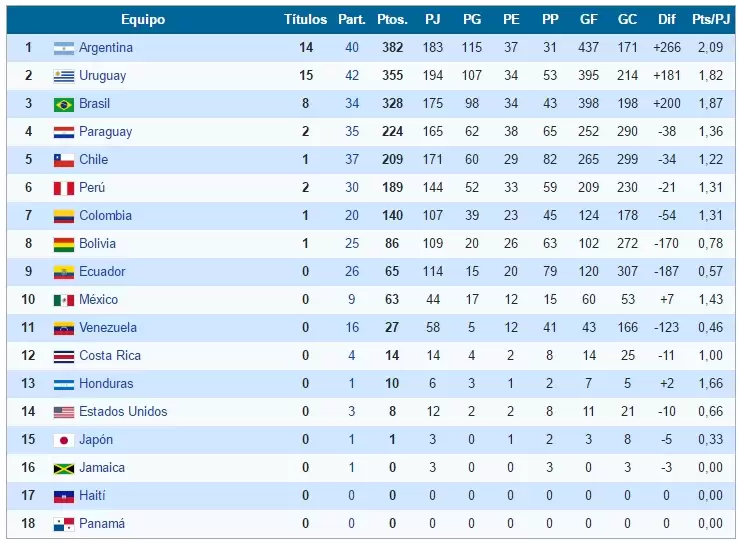Open Uruguay's 42 participations link
The height and width of the screenshot is (543, 738).
click(352, 76)
